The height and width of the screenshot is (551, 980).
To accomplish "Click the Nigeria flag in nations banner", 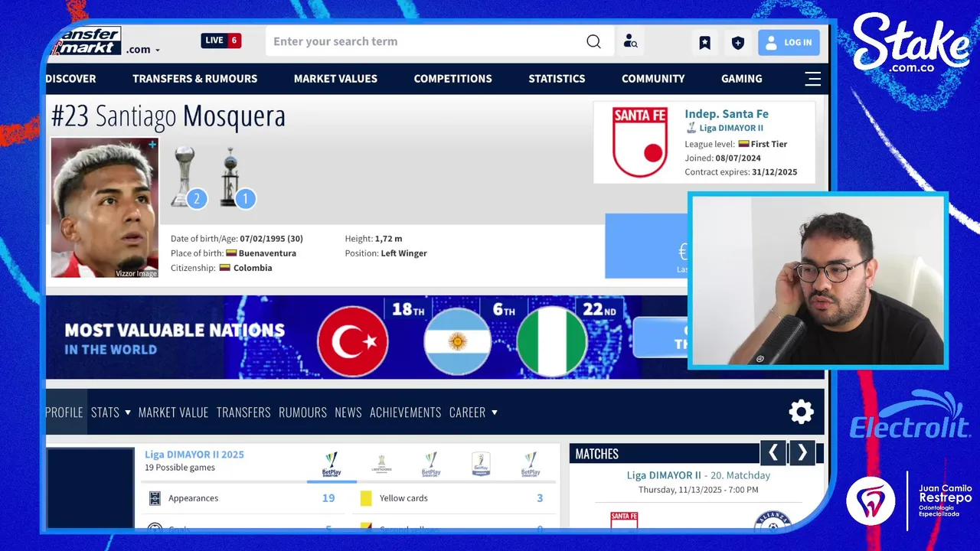I will 552,341.
